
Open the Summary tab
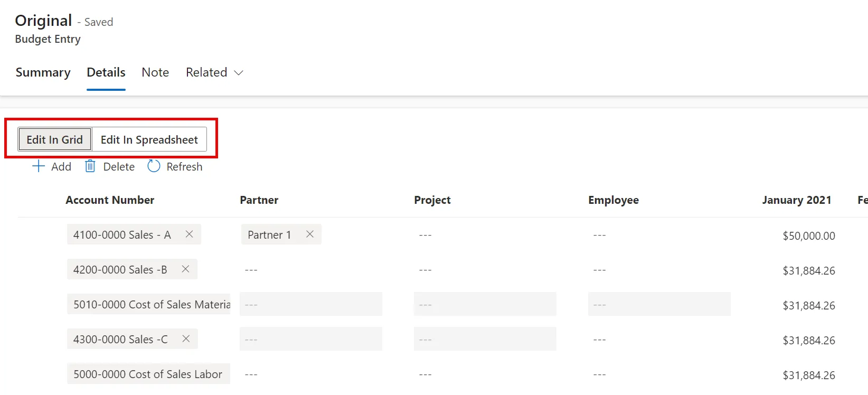(43, 72)
